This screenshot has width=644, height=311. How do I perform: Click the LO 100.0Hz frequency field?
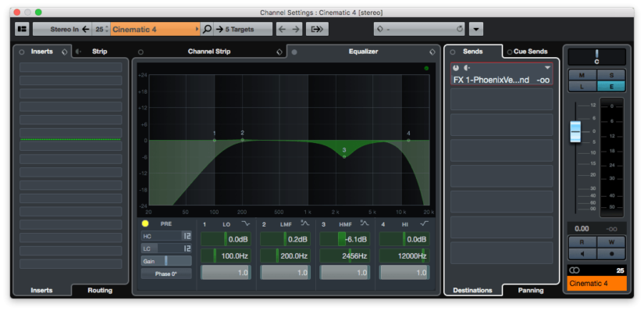pos(226,256)
